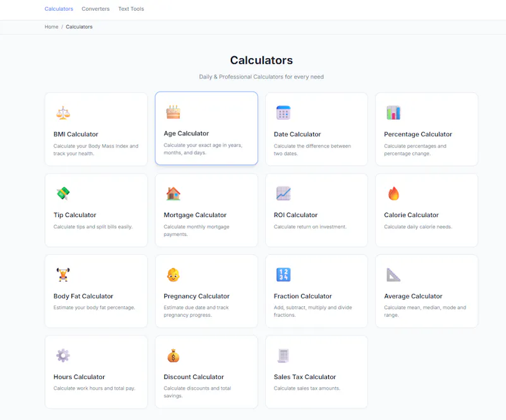Click the 1234 numbers icon for Fraction Calculator

pos(283,275)
